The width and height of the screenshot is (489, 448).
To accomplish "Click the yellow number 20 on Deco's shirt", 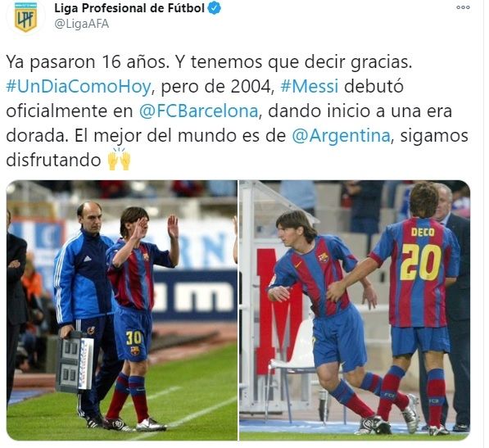I will (421, 261).
